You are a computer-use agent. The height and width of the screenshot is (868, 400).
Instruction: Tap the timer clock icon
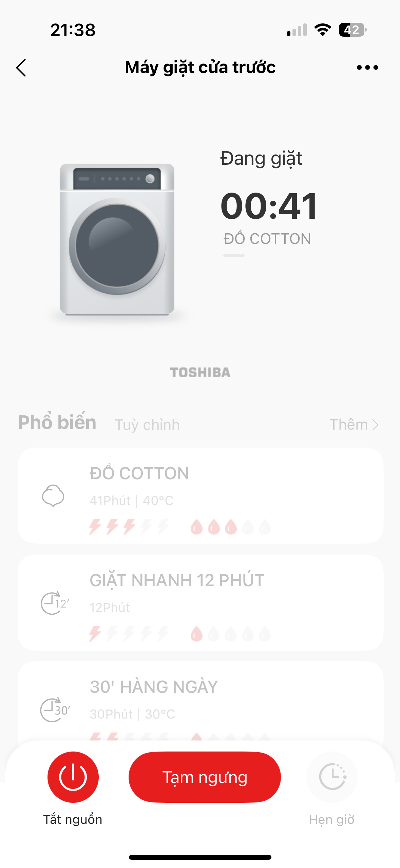[x=332, y=777]
